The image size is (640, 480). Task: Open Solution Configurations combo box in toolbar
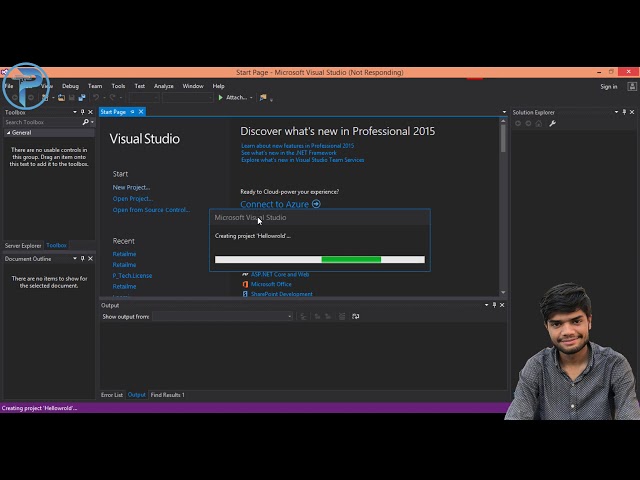144,98
